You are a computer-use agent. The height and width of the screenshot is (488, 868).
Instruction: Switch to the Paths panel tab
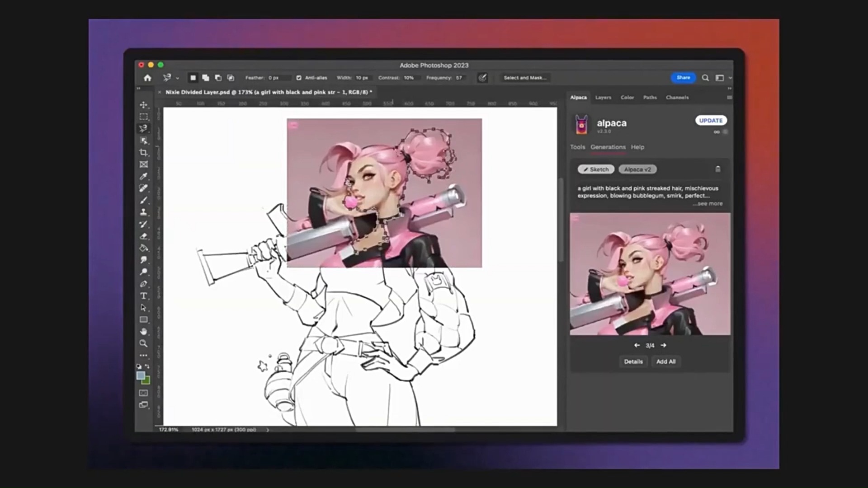click(650, 97)
